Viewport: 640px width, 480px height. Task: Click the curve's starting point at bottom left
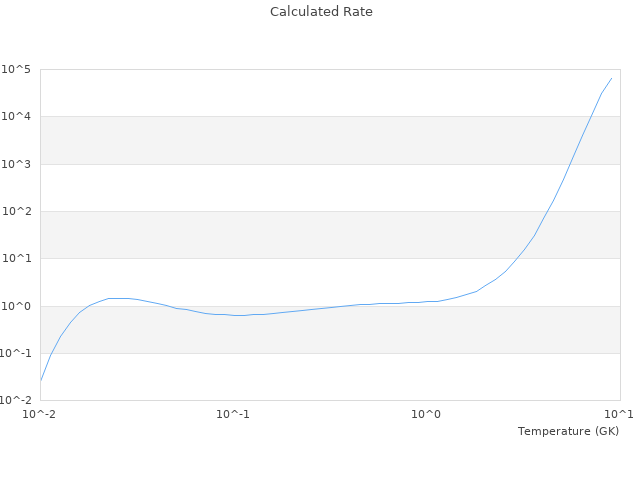[x=41, y=380]
